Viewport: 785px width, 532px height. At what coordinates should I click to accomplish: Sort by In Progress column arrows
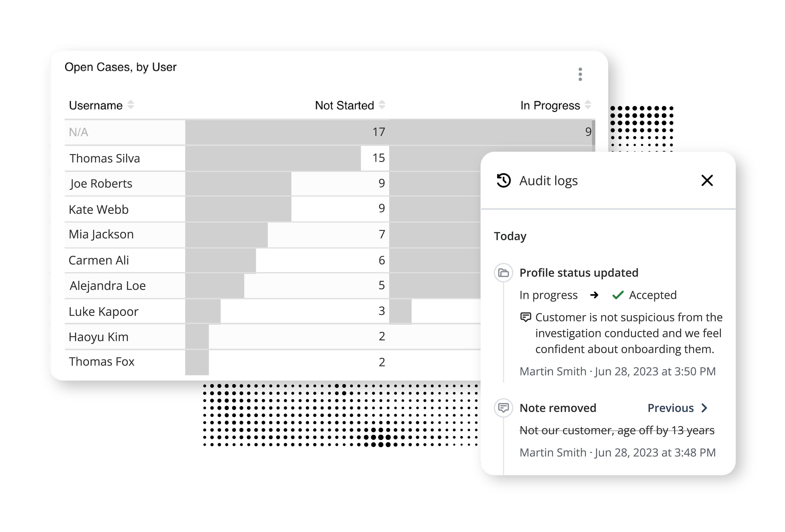pyautogui.click(x=588, y=105)
